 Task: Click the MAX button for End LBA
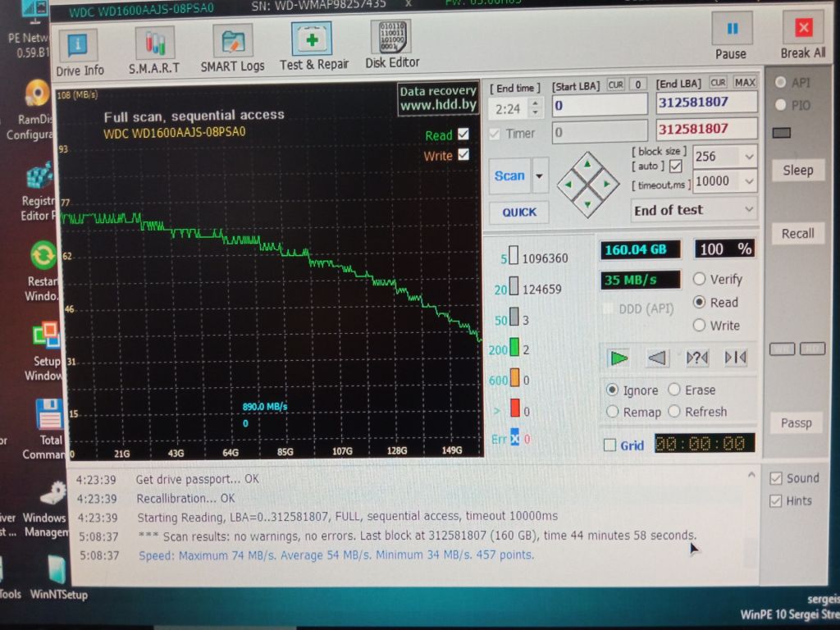[x=745, y=83]
